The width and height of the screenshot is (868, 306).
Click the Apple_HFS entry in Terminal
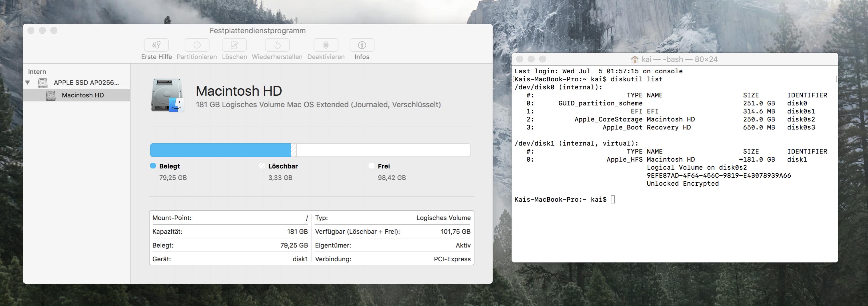(x=625, y=159)
